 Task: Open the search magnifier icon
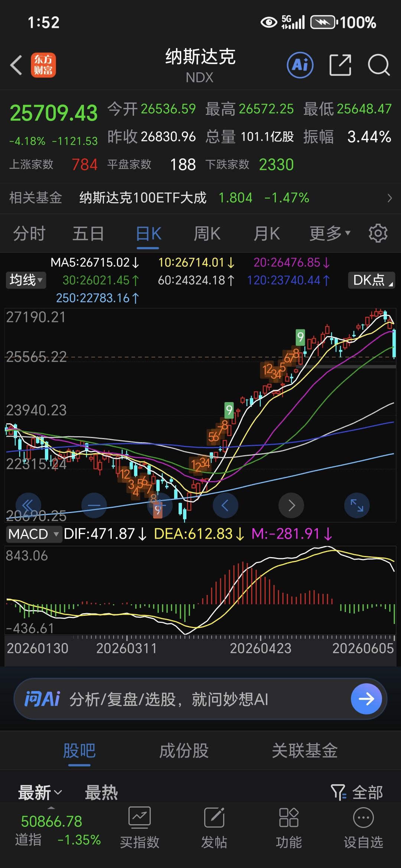tap(379, 65)
